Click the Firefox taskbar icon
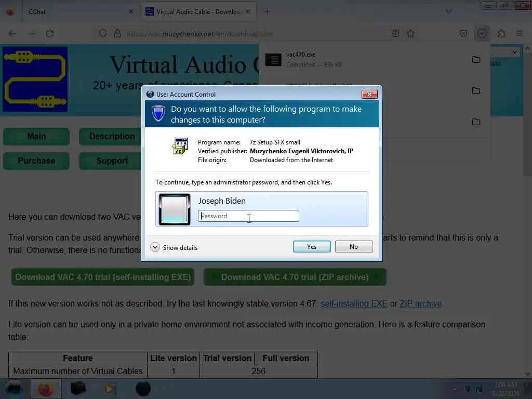 46,389
